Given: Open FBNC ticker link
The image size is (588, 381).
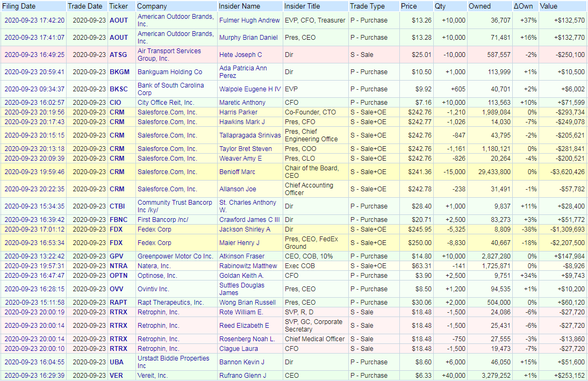Looking at the screenshot, I should (118, 220).
